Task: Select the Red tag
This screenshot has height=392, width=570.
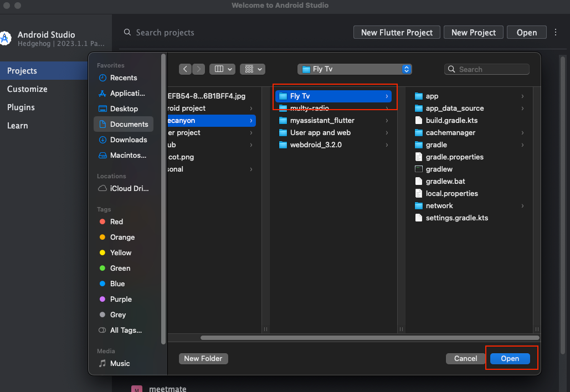Action: (116, 222)
